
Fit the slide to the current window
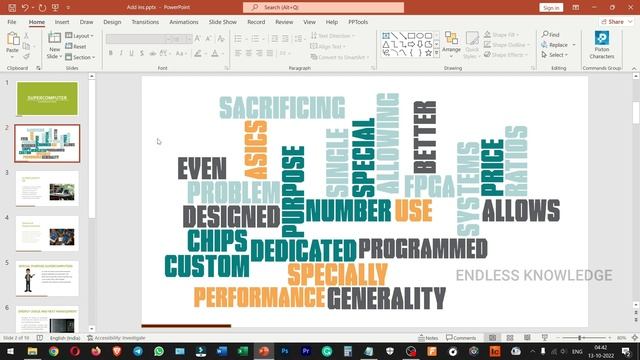(635, 338)
